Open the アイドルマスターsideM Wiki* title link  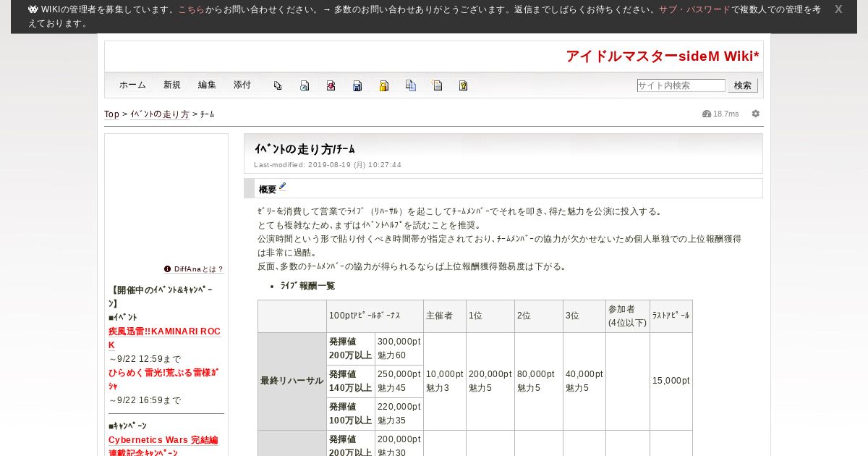click(x=663, y=56)
